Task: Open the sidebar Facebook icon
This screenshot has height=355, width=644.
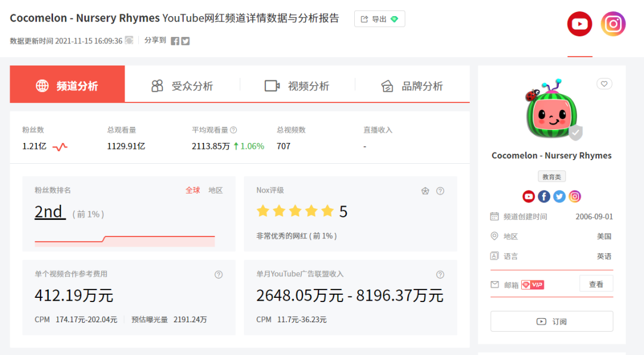Action: 544,196
